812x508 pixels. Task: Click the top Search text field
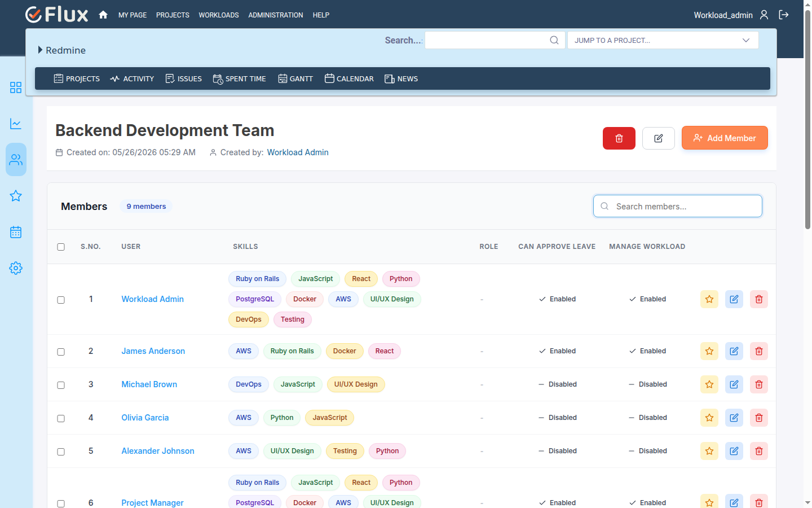coord(495,40)
